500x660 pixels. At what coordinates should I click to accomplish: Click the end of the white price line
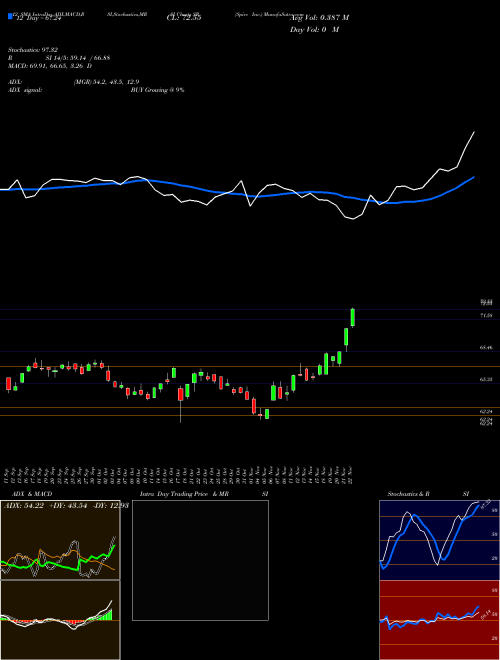click(474, 132)
